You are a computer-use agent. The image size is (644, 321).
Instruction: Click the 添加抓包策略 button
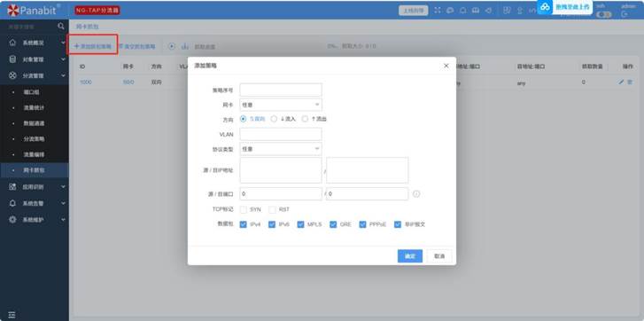pyautogui.click(x=92, y=46)
